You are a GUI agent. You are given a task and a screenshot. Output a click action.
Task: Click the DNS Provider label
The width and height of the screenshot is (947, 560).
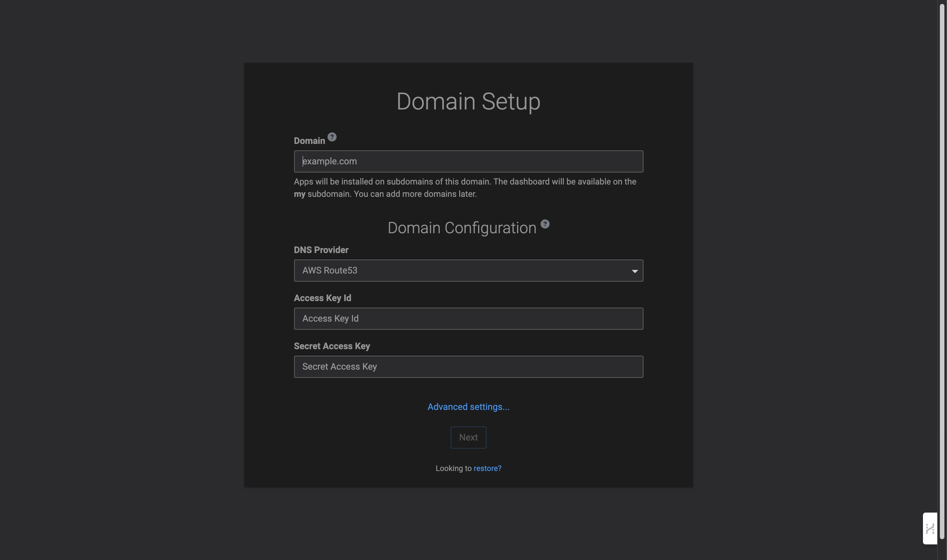point(321,250)
